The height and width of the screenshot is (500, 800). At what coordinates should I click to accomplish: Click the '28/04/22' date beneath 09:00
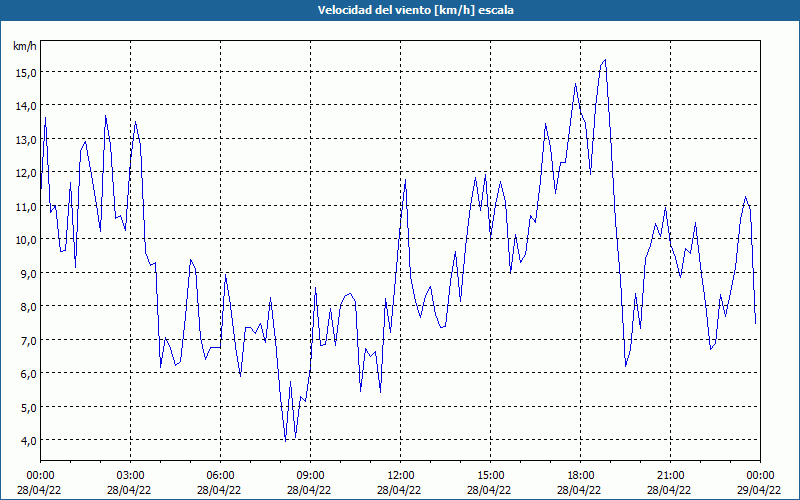[309, 490]
